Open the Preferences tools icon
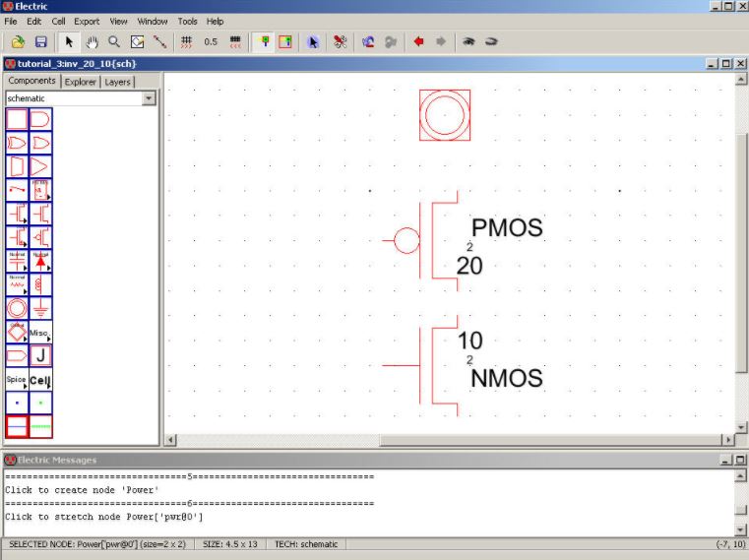 click(340, 41)
